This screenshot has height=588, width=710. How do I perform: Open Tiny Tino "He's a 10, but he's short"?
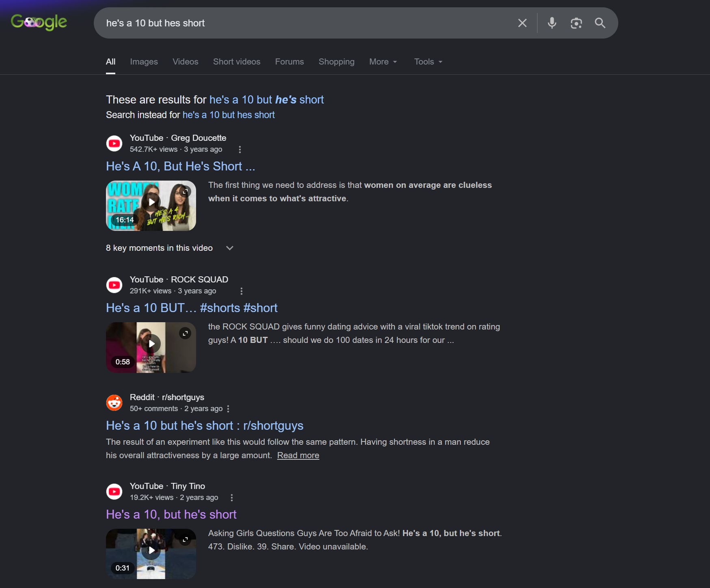pos(171,515)
